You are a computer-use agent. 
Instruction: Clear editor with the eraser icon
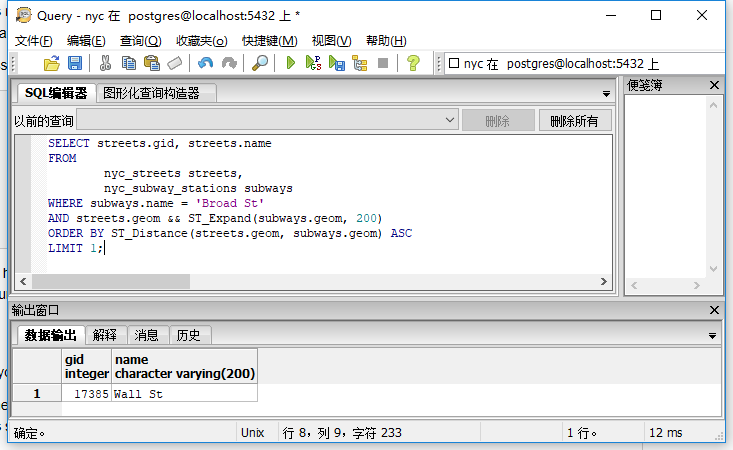coord(174,63)
